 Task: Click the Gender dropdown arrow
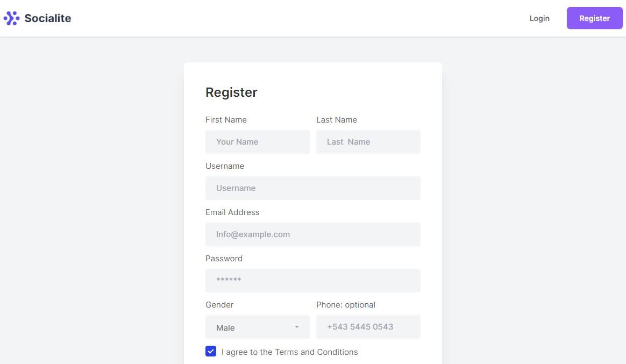point(297,327)
